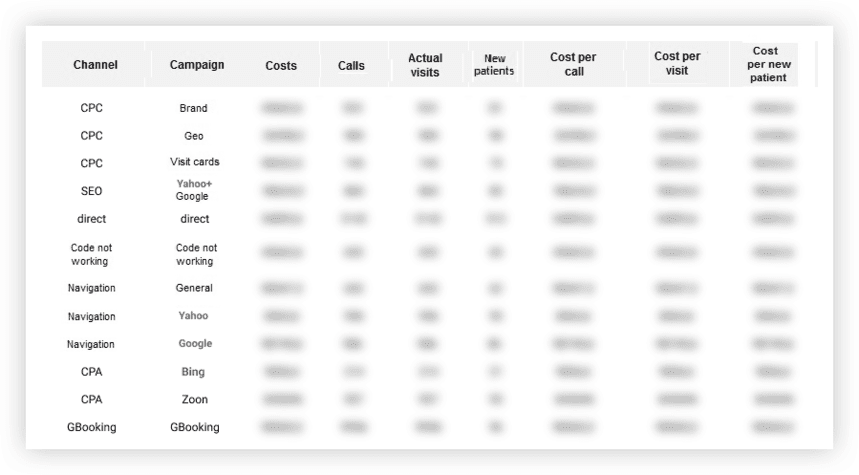
Task: Select the SEO channel cell
Action: click(91, 191)
